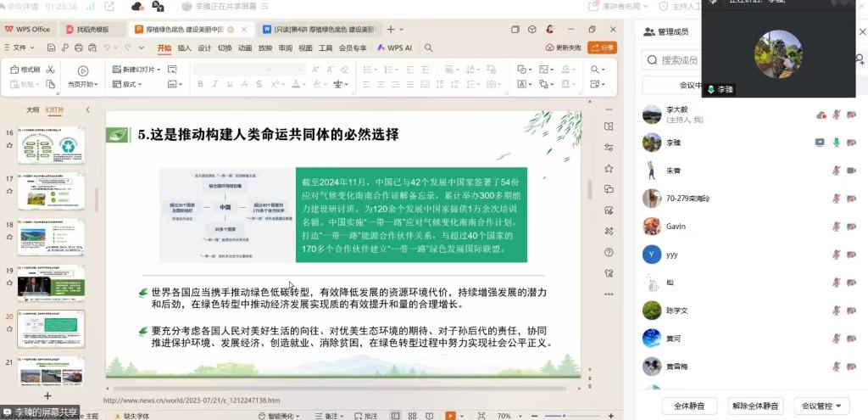
Task: Expand the 新建幻灯片 dropdown
Action: (x=159, y=70)
